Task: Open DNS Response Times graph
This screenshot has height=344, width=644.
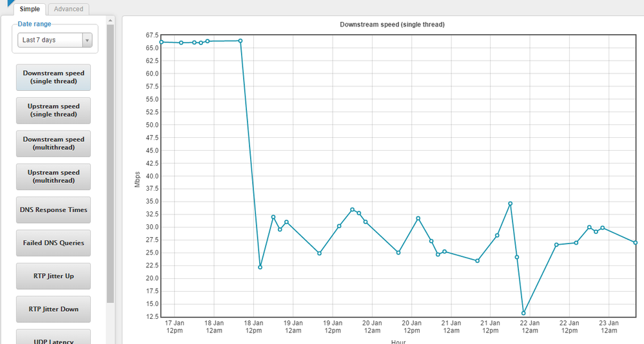Action: pos(54,210)
